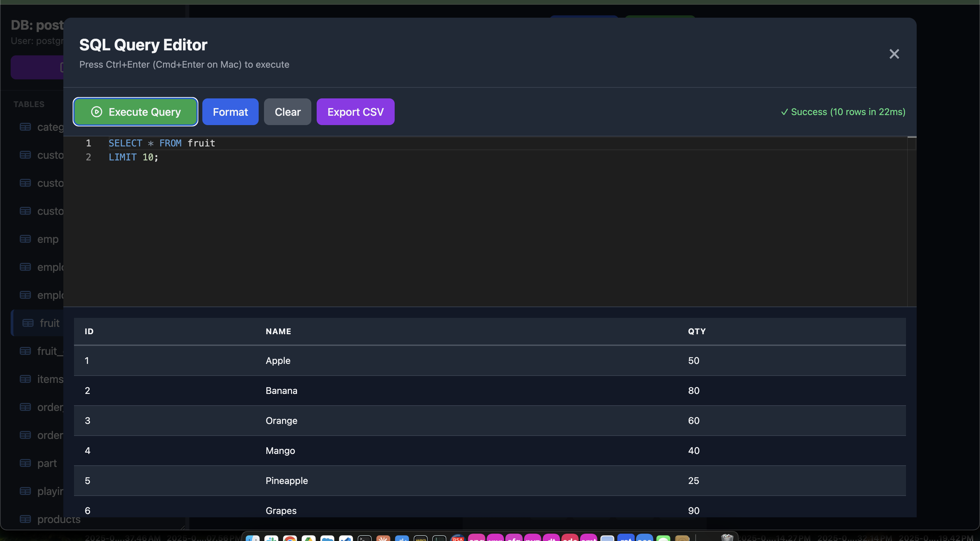Click the products table icon
Screen dimensions: 980x541
[x=25, y=519]
